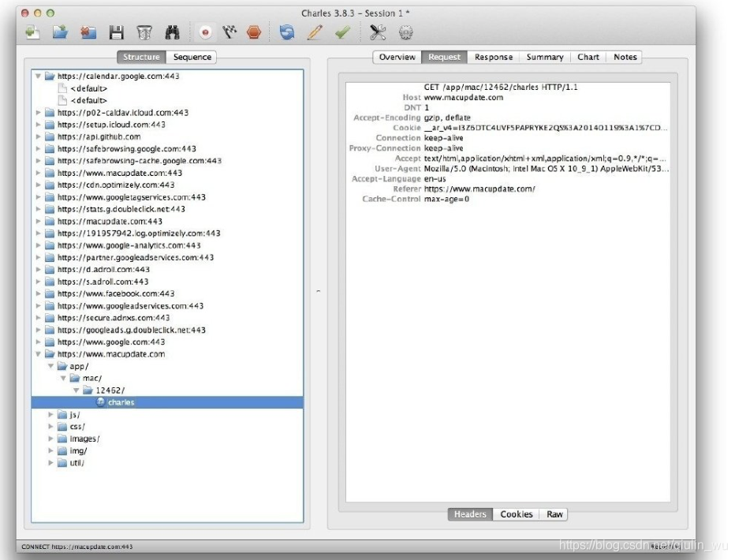Collapse the www.macupdate.com host node
This screenshot has width=735, height=560.
(38, 354)
